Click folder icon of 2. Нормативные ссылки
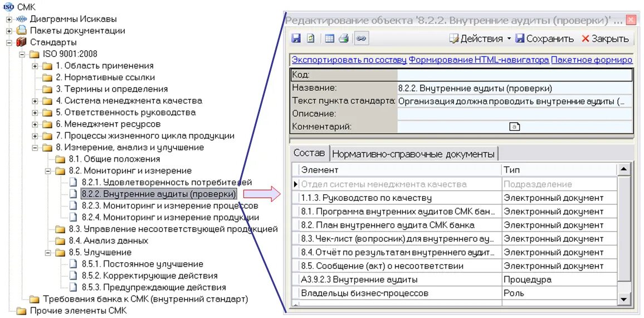The width and height of the screenshot is (644, 318). (47, 78)
